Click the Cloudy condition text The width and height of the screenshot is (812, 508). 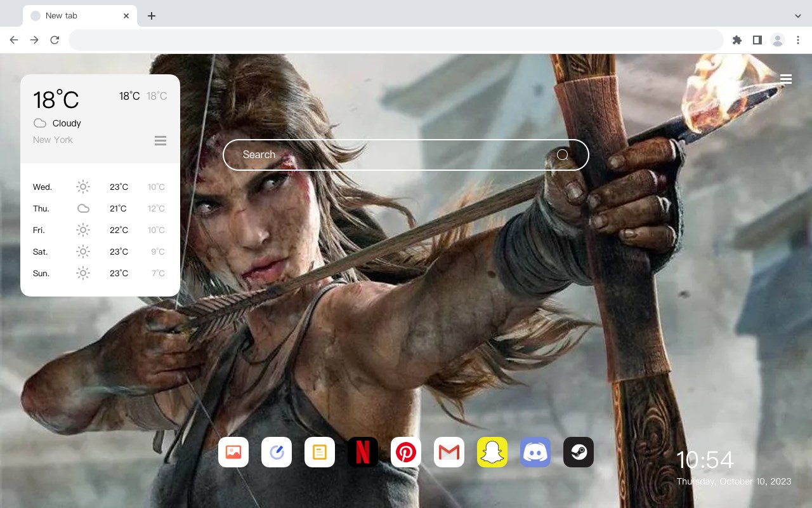point(67,123)
